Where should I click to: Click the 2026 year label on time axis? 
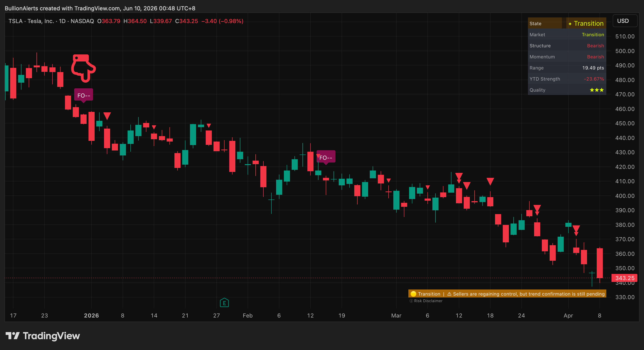91,315
